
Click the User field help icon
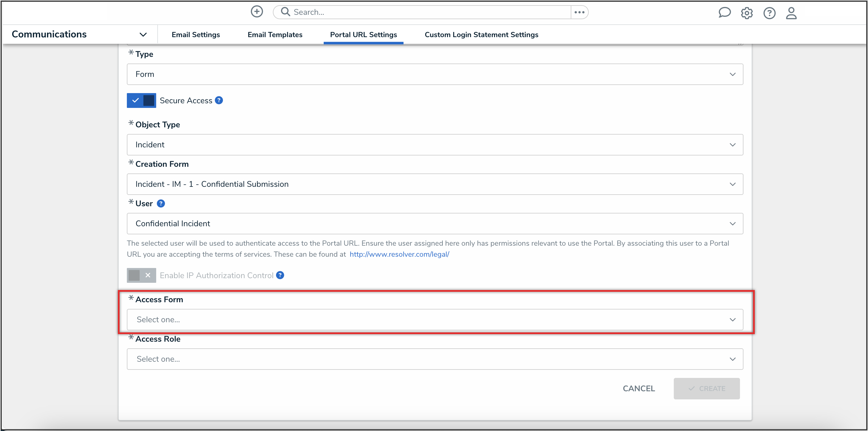tap(161, 203)
